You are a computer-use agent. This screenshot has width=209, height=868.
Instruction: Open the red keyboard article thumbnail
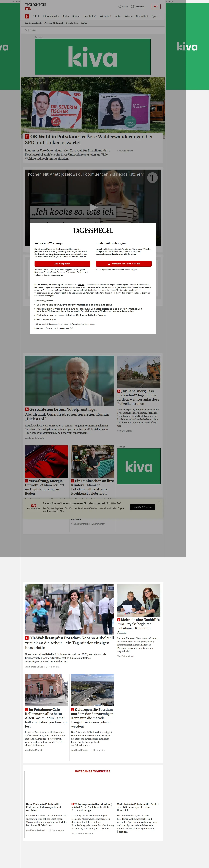(46, 462)
